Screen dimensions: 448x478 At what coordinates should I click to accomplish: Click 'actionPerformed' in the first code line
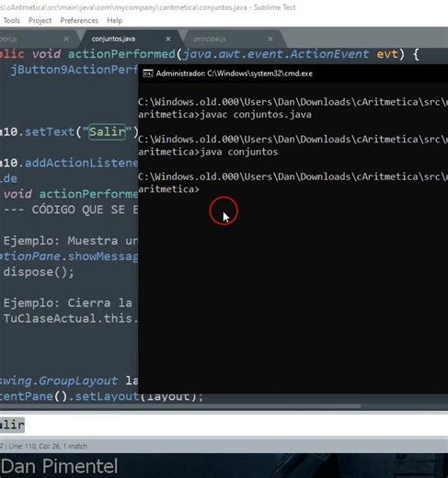pos(121,54)
